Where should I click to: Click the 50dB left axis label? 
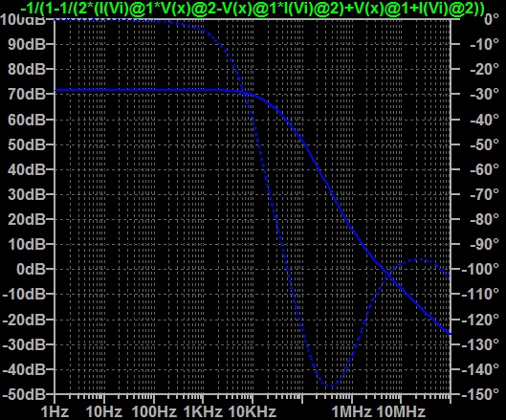(27, 144)
